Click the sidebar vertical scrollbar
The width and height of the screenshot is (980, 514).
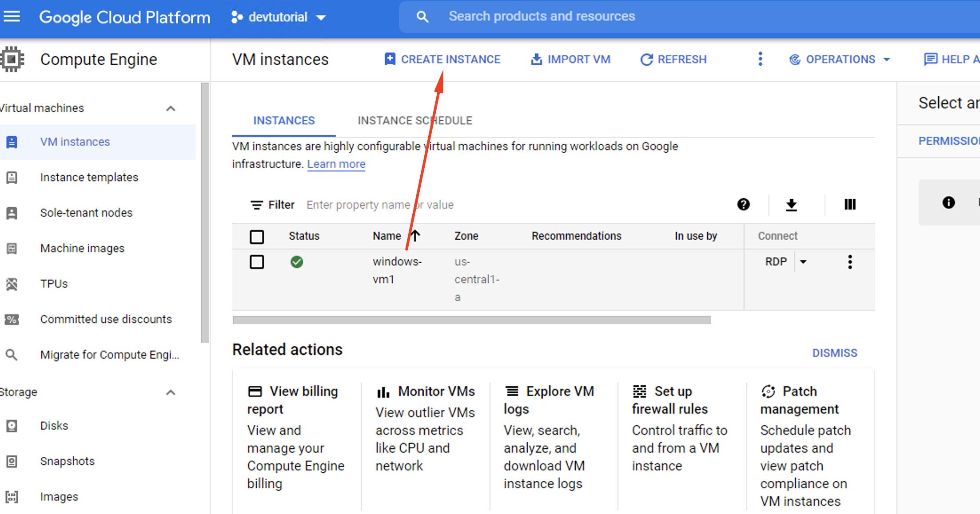click(205, 213)
